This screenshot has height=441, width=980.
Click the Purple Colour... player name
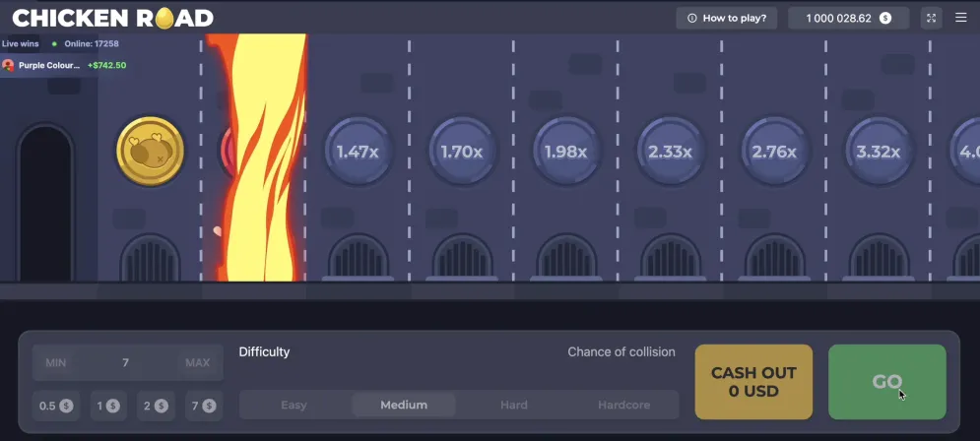[x=49, y=65]
